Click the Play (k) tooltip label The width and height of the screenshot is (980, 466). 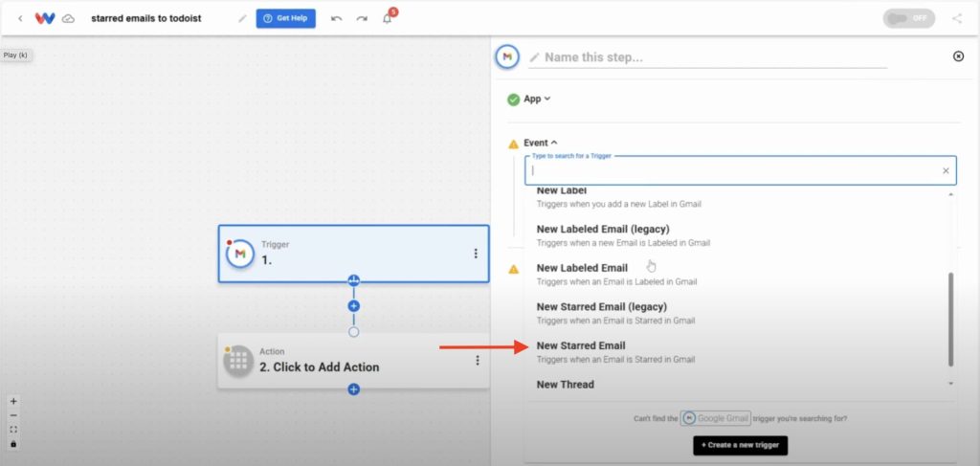[x=15, y=55]
